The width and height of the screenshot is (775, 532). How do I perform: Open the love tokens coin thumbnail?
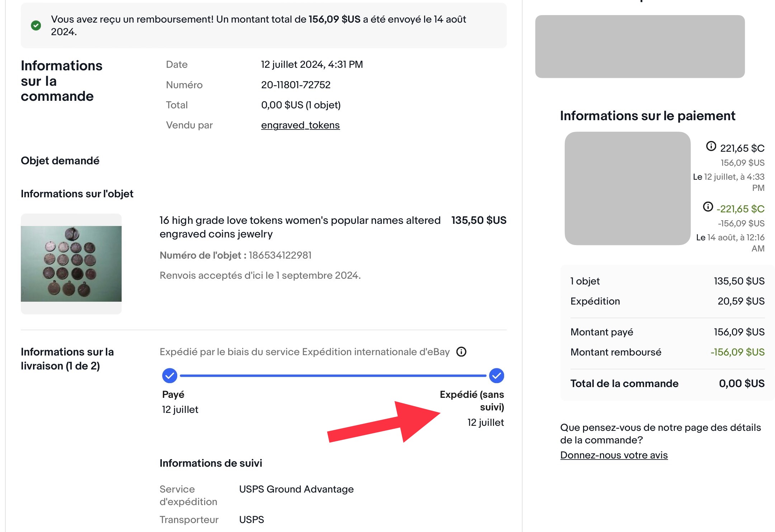[71, 264]
